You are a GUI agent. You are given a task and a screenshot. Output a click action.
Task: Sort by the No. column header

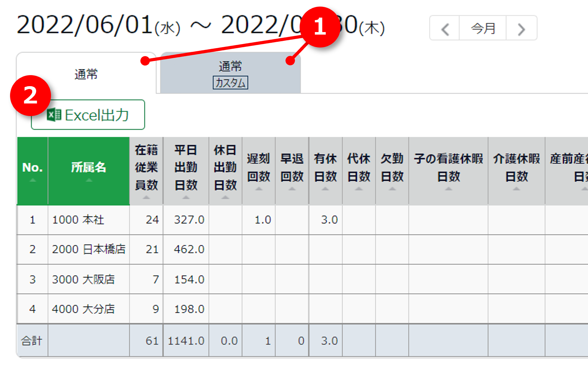point(32,171)
